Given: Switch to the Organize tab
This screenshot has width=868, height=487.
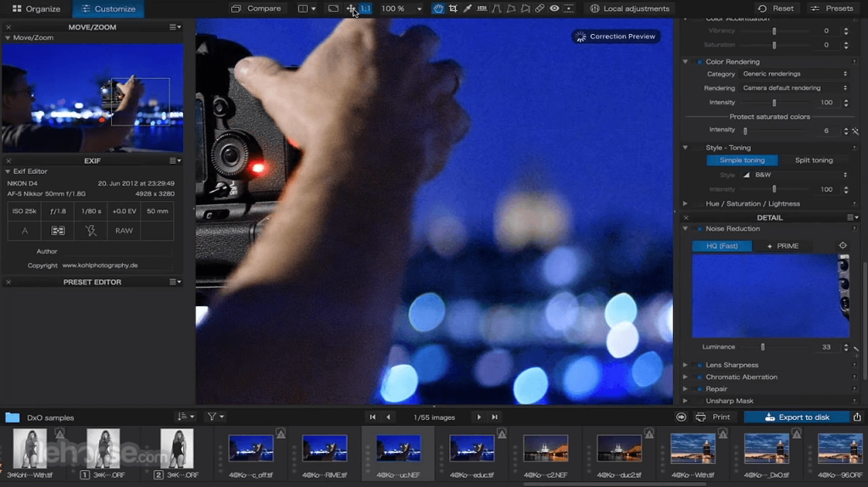Looking at the screenshot, I should 35,8.
